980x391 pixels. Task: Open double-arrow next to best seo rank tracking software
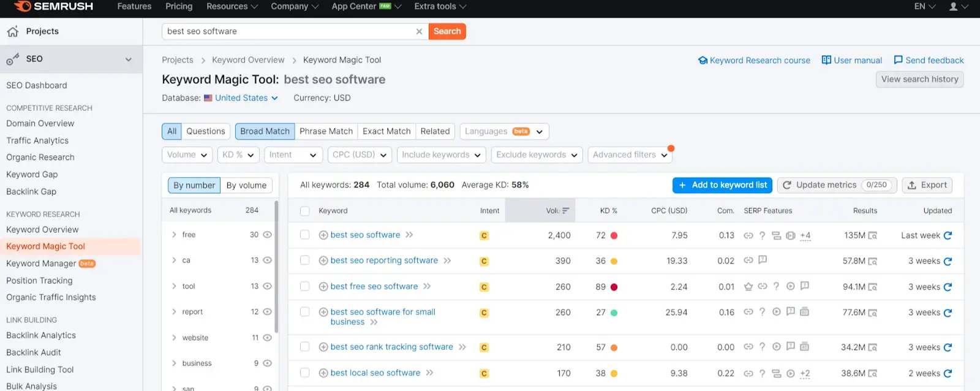(x=462, y=347)
